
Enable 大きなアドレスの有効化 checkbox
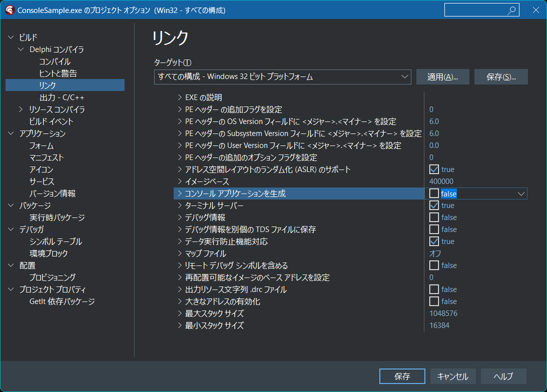pyautogui.click(x=434, y=301)
